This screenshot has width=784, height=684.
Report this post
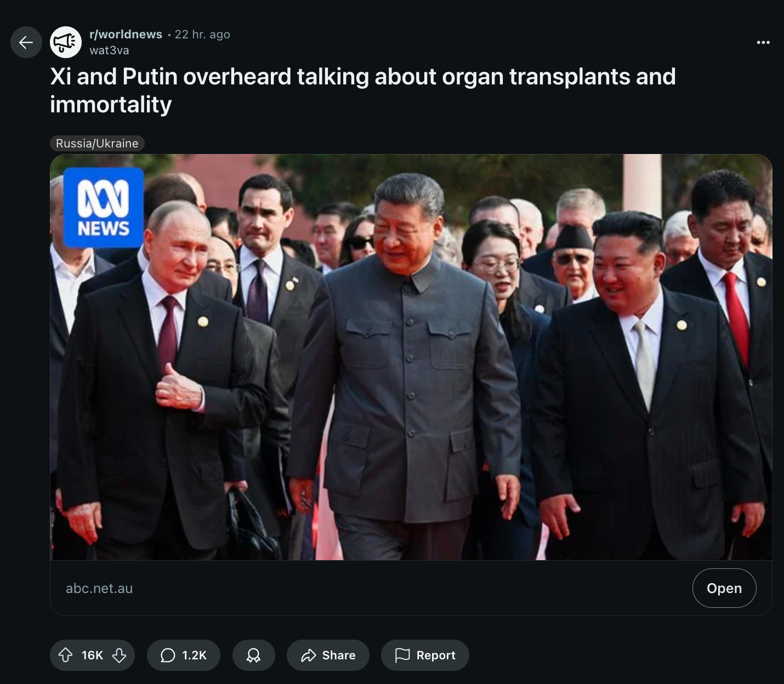point(425,655)
